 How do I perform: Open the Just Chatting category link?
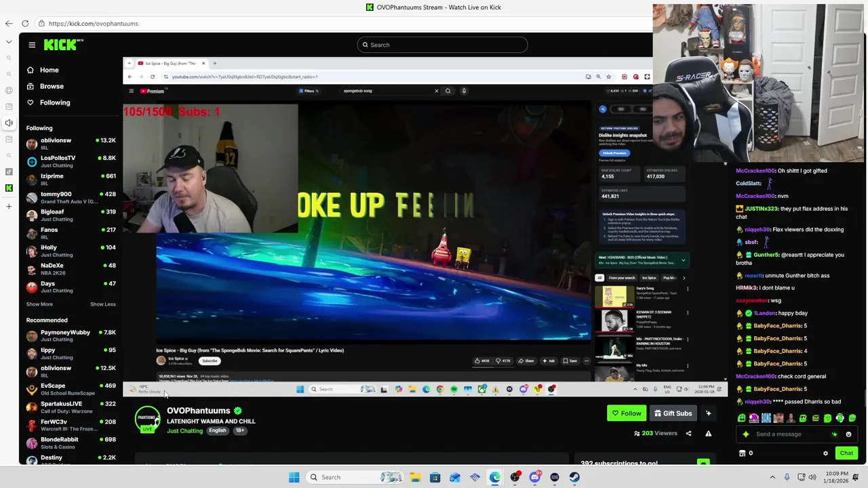point(184,431)
